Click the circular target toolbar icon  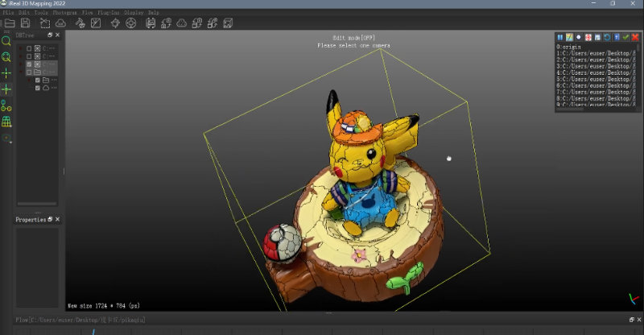[130, 23]
